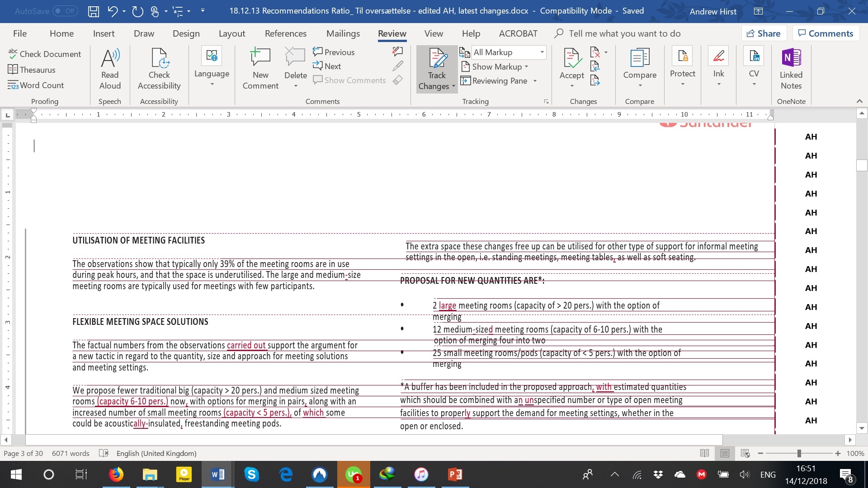Toggle the AutoSave switch
Screen dimensions: 868x488
coord(65,11)
